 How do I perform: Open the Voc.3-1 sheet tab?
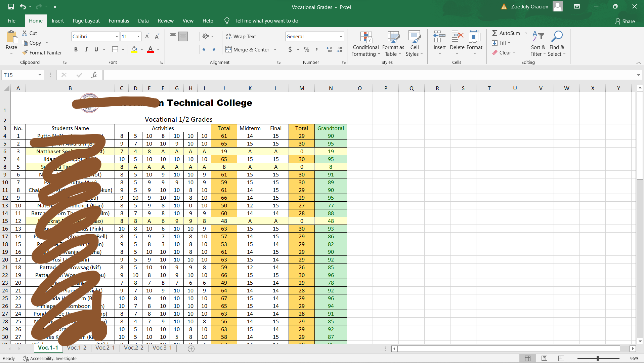162,348
